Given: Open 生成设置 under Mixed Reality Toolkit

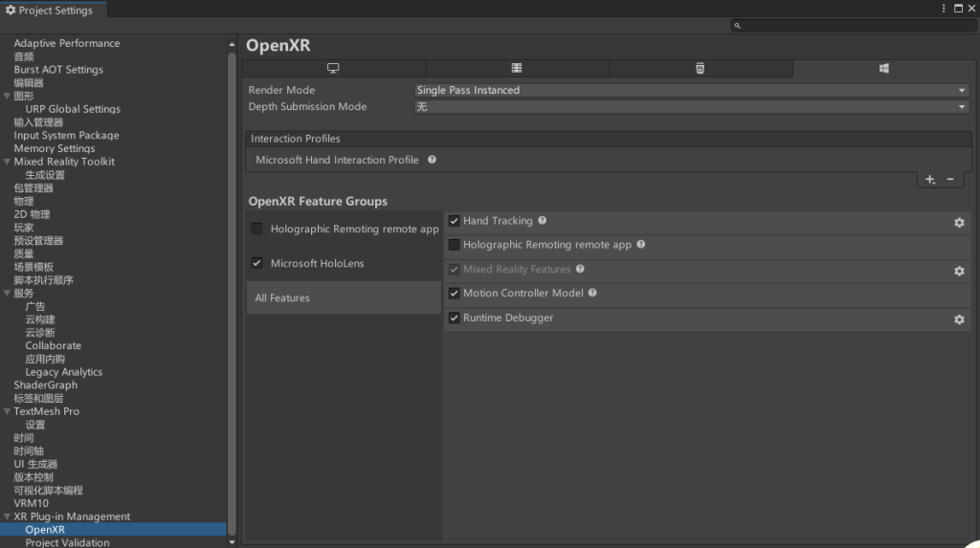Looking at the screenshot, I should pyautogui.click(x=45, y=175).
